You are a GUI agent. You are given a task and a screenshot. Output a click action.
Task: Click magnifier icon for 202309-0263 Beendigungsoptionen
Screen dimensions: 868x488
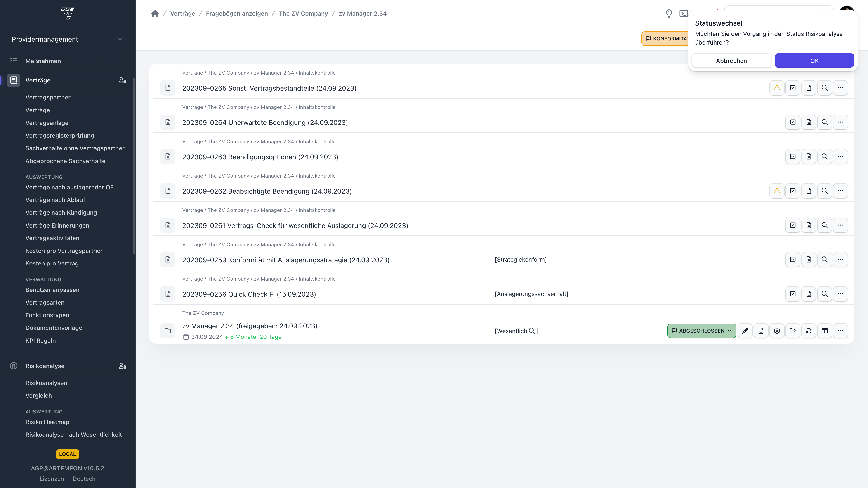[x=825, y=157]
